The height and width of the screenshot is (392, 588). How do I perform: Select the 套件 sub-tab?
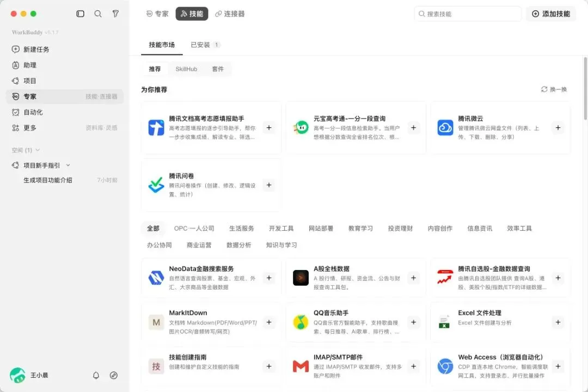[218, 69]
